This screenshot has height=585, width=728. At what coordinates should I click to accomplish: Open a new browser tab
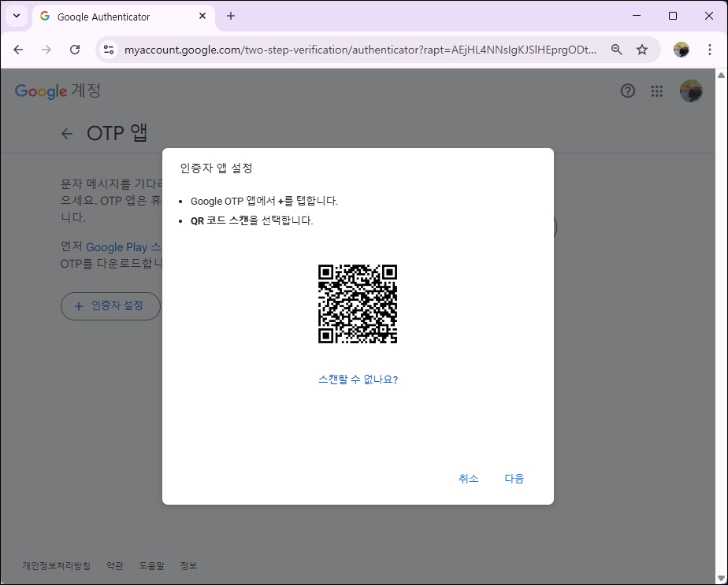(x=228, y=16)
